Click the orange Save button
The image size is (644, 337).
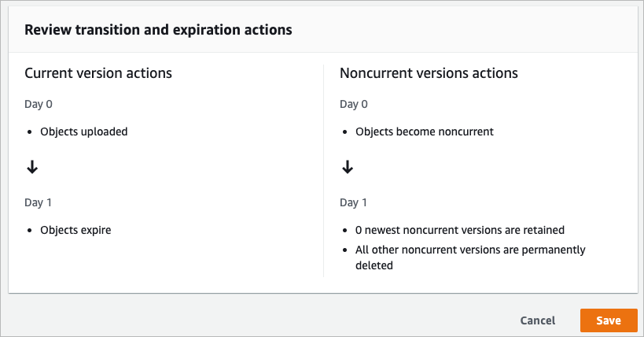coord(609,320)
